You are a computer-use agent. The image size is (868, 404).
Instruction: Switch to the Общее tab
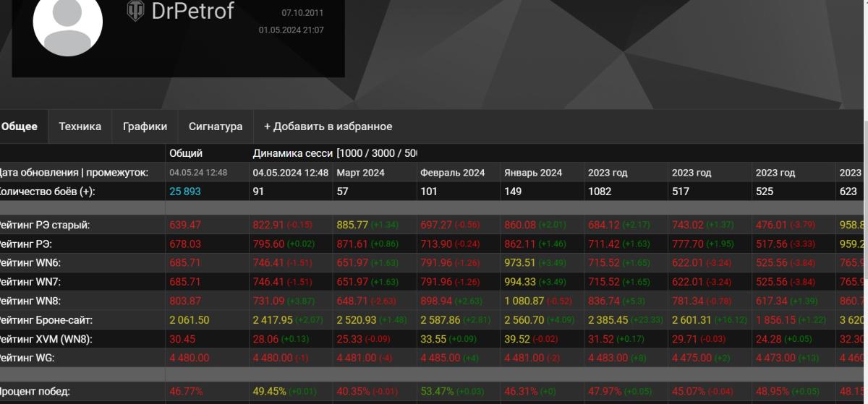click(x=20, y=126)
